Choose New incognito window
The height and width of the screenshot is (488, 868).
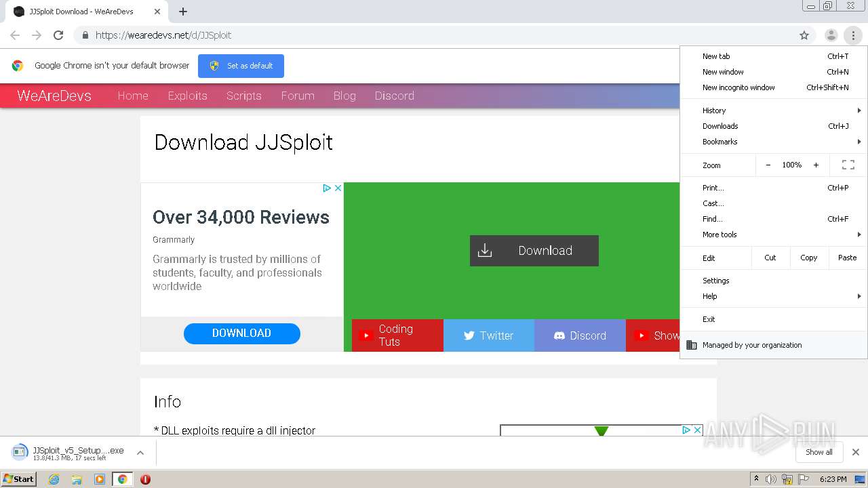tap(774, 87)
